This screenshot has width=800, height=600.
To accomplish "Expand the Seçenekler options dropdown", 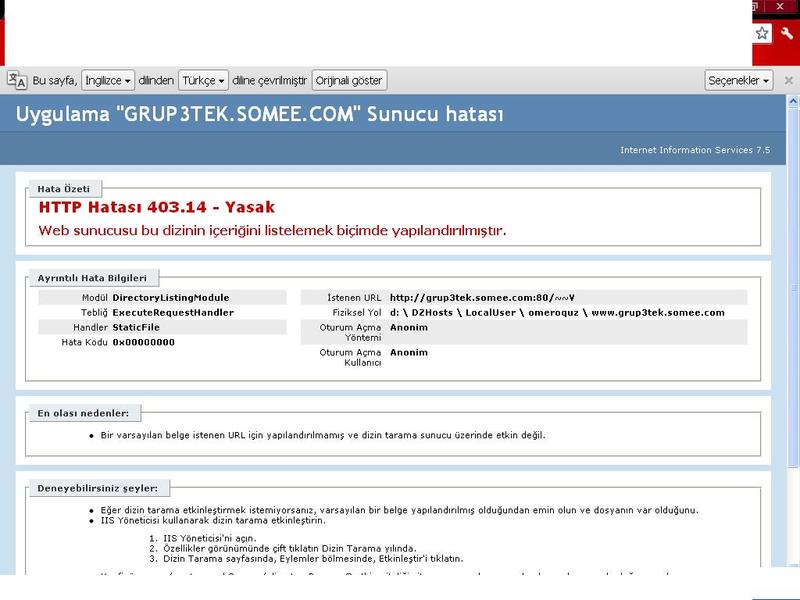I will (739, 80).
